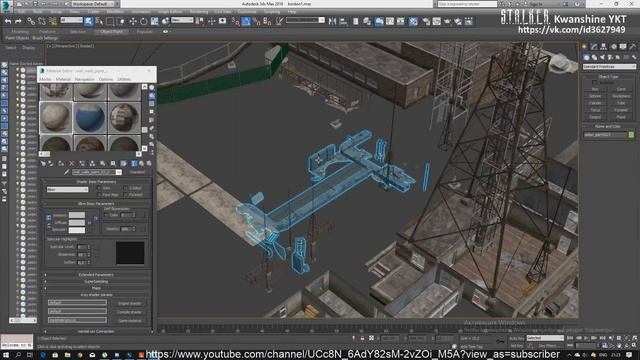640x360 pixels.
Task: Toggle Angle Snap in main toolbar
Action: pyautogui.click(x=246, y=21)
